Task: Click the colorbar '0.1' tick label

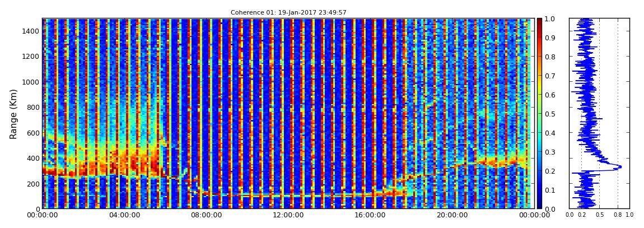Action: tap(549, 190)
